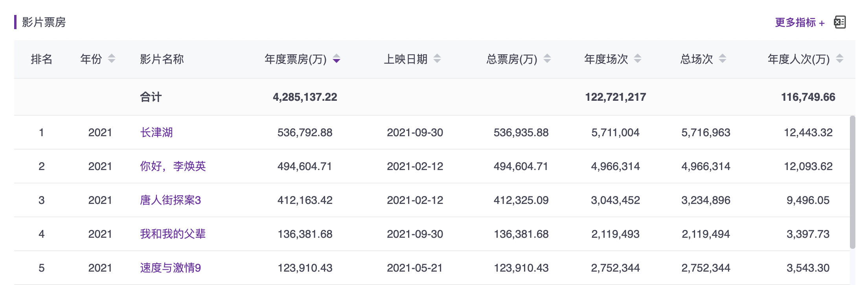
Task: Sort by 总场次 arrows icon
Action: pos(723,59)
